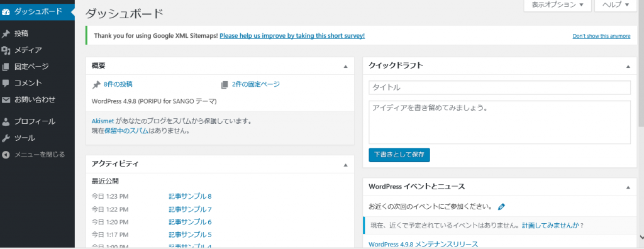This screenshot has width=644, height=249.
Task: Focus the タイトル input field
Action: click(x=499, y=87)
